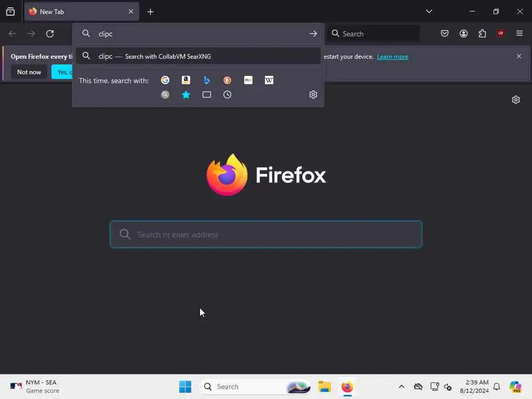Search this time with DuckDuckGo

click(x=228, y=80)
